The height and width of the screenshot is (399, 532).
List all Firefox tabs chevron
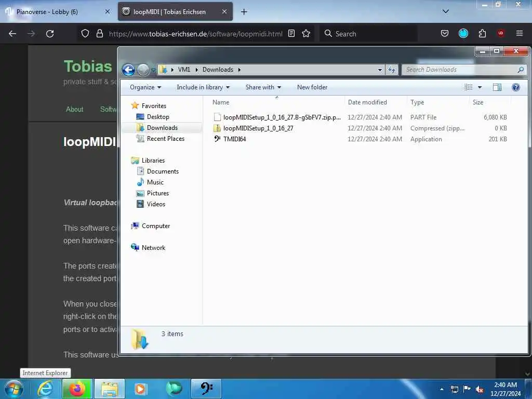coord(446,11)
